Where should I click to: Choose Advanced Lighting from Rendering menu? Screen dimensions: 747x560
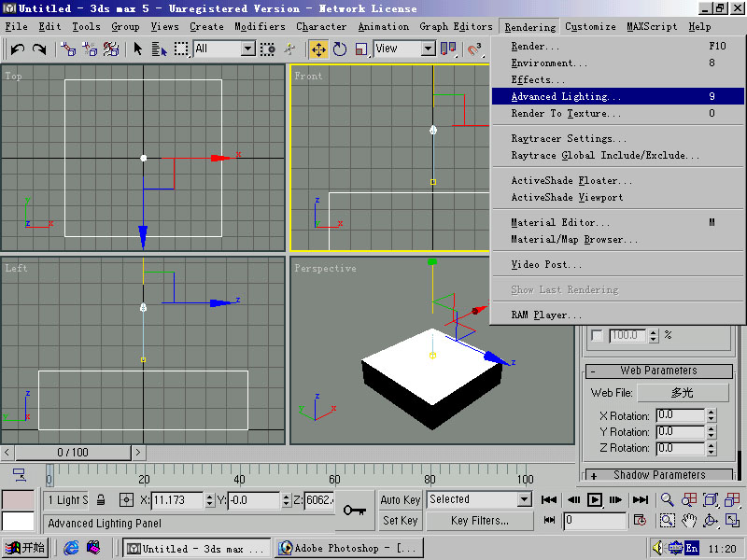click(618, 97)
